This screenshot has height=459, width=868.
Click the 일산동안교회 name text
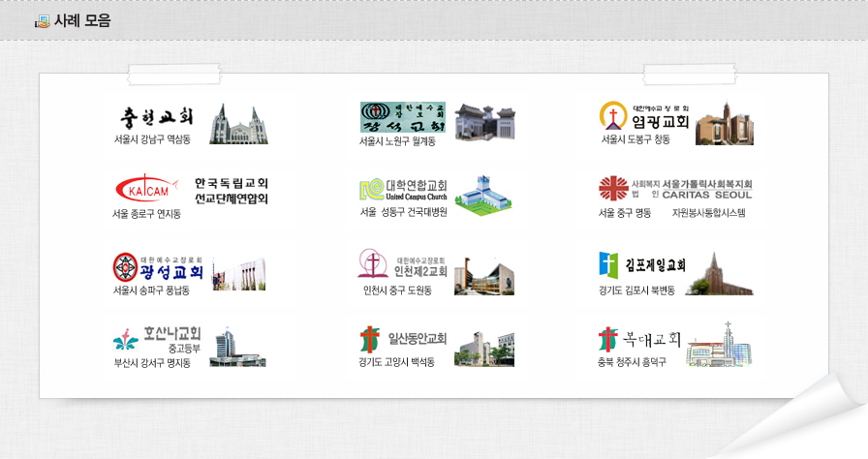(x=417, y=339)
